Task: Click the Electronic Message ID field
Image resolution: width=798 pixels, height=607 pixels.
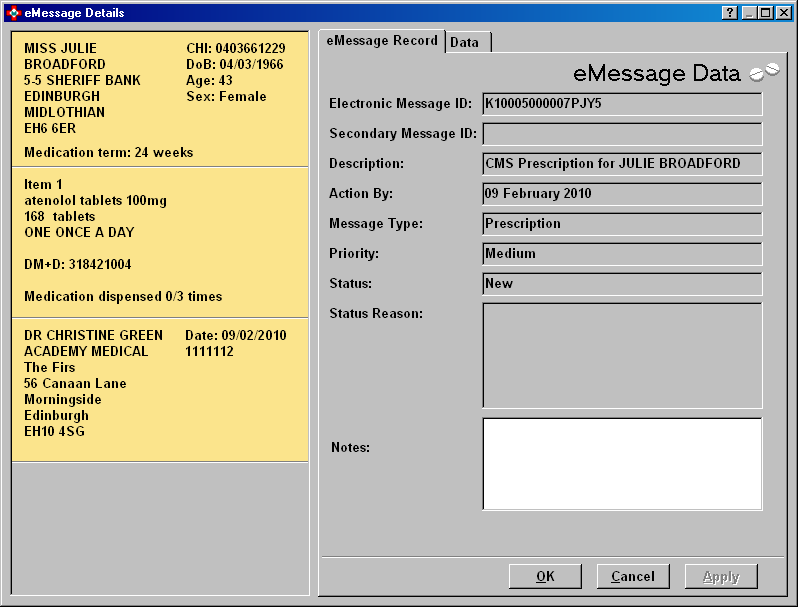Action: pos(622,104)
